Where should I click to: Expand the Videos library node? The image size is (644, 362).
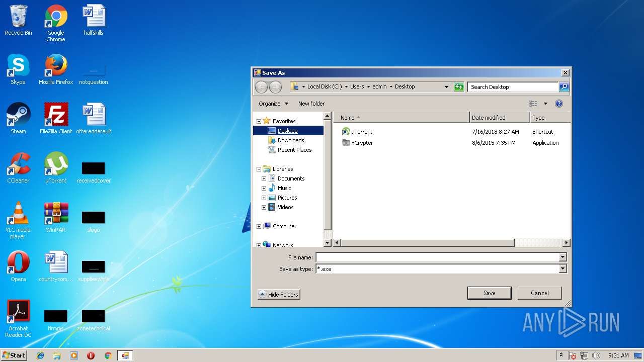point(264,208)
